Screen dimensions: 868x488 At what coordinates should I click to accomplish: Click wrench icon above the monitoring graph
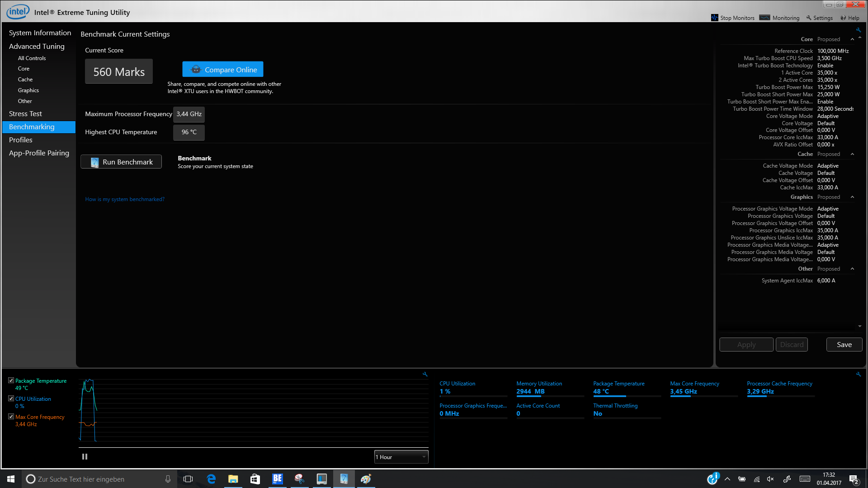coord(425,374)
